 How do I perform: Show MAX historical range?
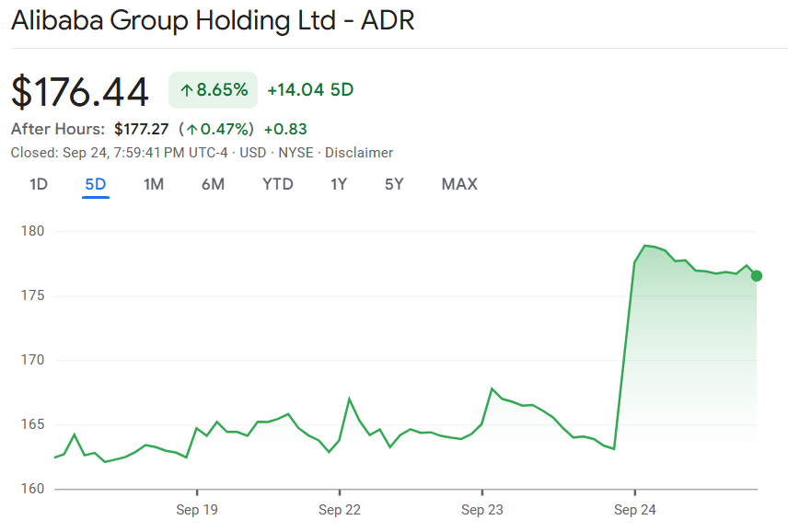(x=459, y=184)
